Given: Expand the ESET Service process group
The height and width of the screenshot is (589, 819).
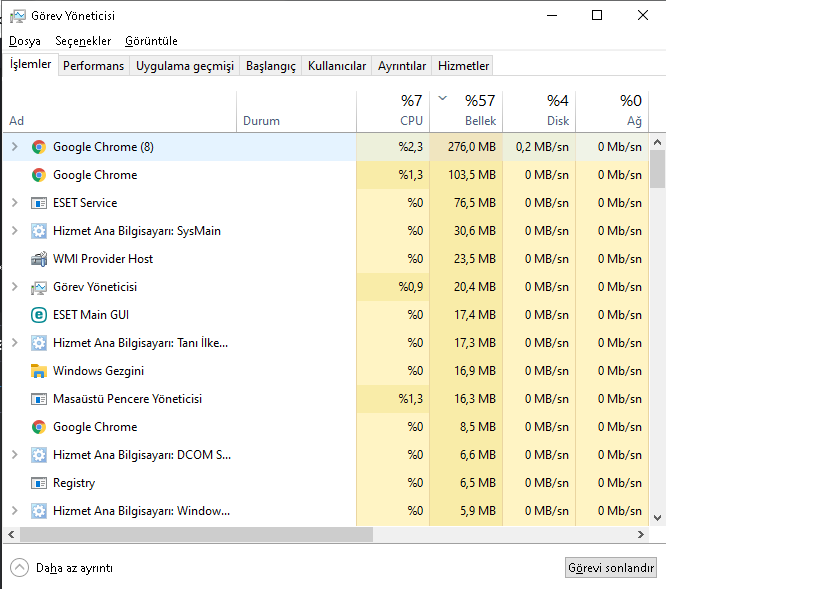Looking at the screenshot, I should pos(15,203).
